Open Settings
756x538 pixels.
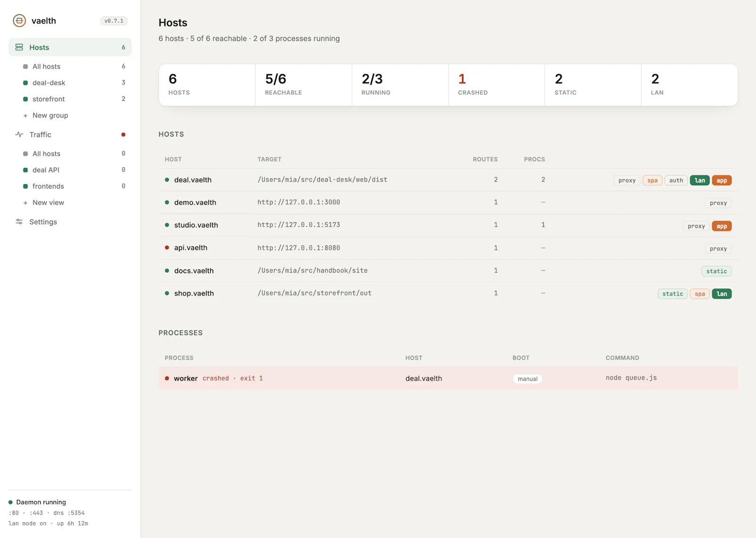click(x=70, y=222)
